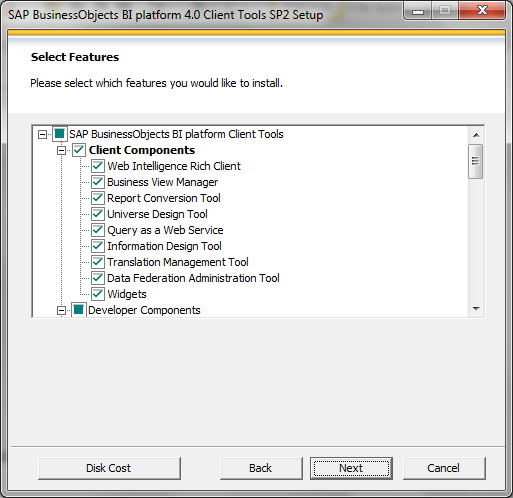513x498 pixels.
Task: Go Back to the previous step
Action: click(261, 468)
